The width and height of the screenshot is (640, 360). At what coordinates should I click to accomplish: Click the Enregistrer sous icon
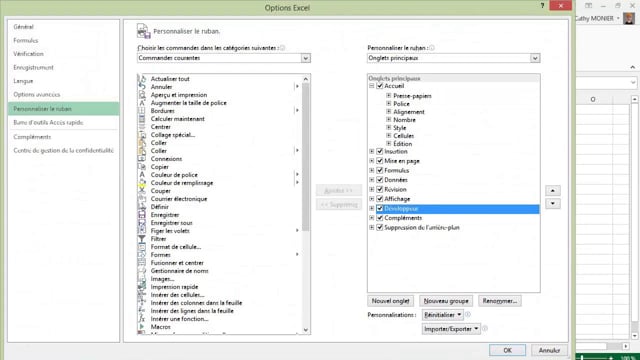(x=142, y=223)
